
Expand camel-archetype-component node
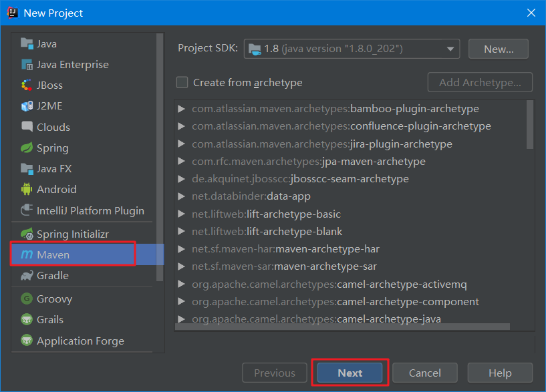(181, 302)
